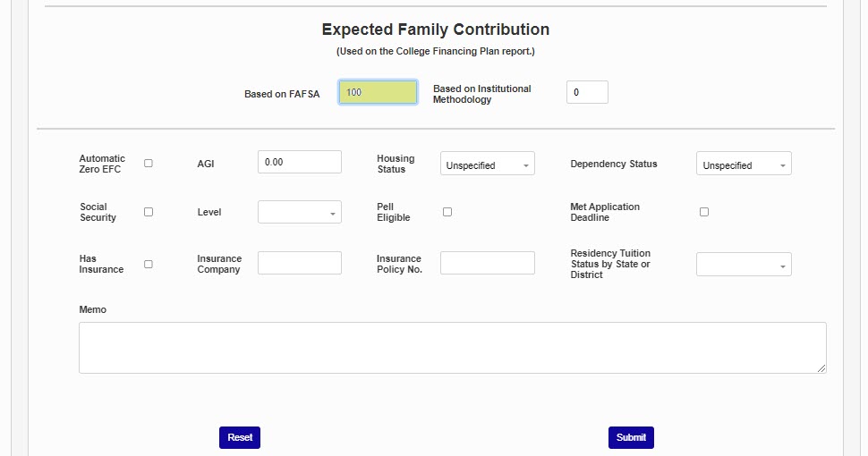Expand the Dependency Status dropdown
Image resolution: width=868 pixels, height=456 pixels.
743,165
